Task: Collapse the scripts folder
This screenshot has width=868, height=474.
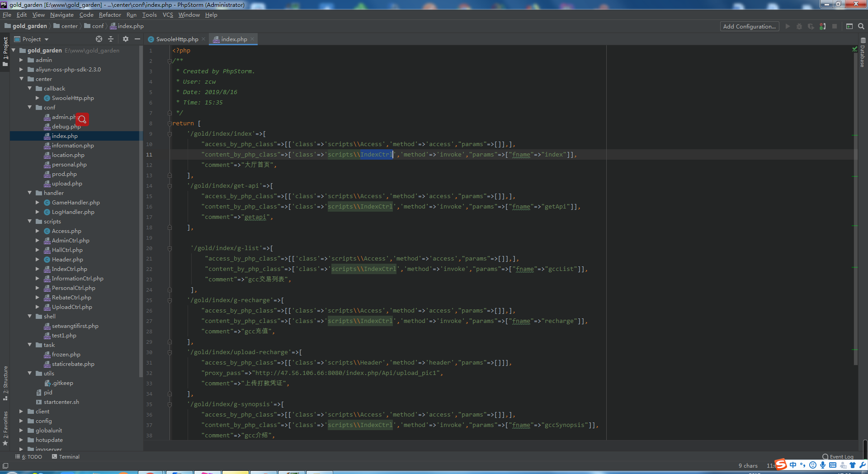Action: click(29, 221)
